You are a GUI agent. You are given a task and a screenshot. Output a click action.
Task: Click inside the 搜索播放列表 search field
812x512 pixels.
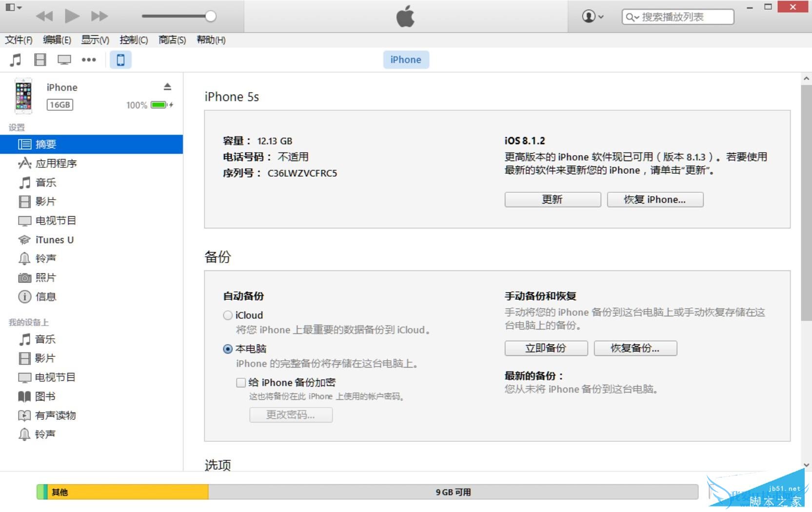(x=678, y=16)
